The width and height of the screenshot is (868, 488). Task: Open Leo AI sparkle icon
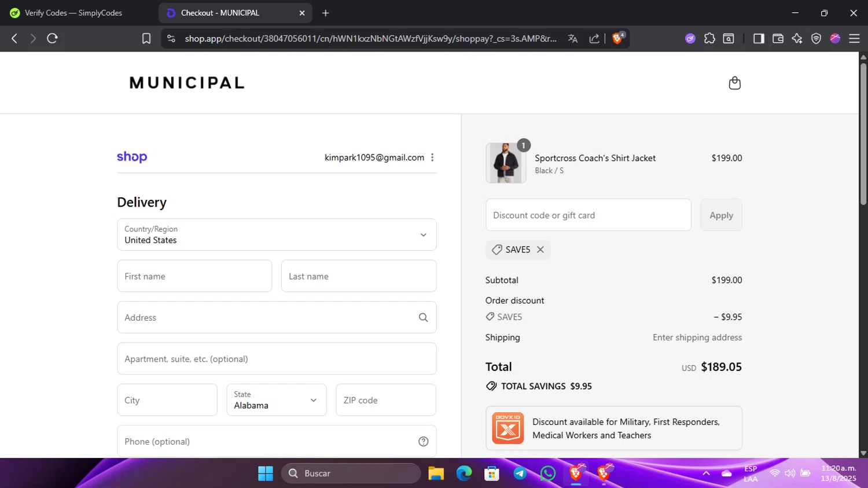797,38
